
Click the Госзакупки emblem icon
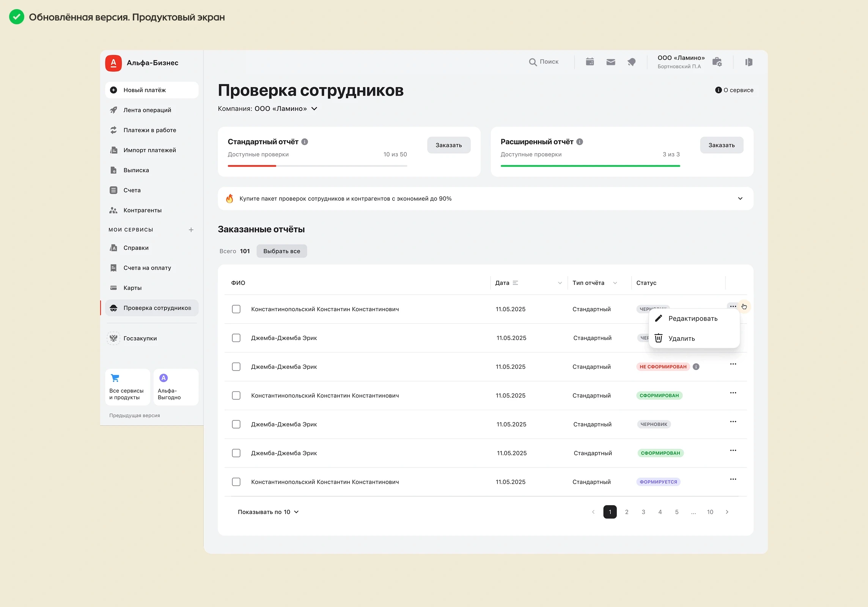113,338
